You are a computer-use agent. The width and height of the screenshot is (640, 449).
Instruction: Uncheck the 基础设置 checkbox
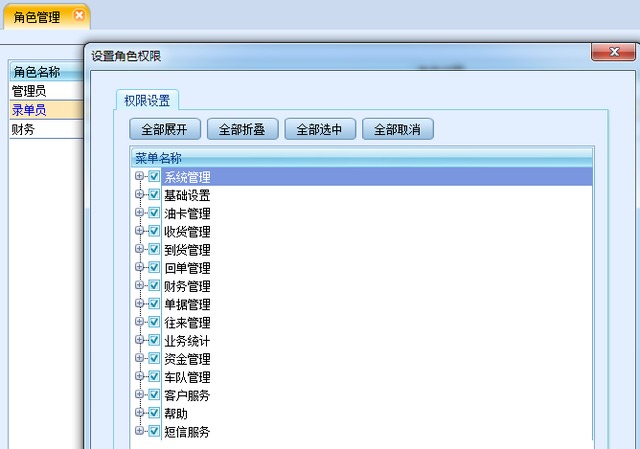click(x=154, y=194)
